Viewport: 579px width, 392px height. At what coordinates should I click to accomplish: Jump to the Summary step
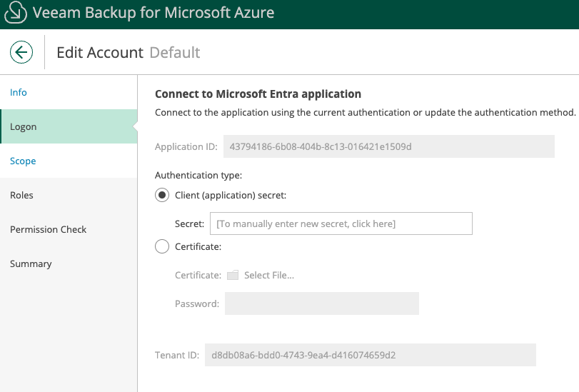pos(31,263)
